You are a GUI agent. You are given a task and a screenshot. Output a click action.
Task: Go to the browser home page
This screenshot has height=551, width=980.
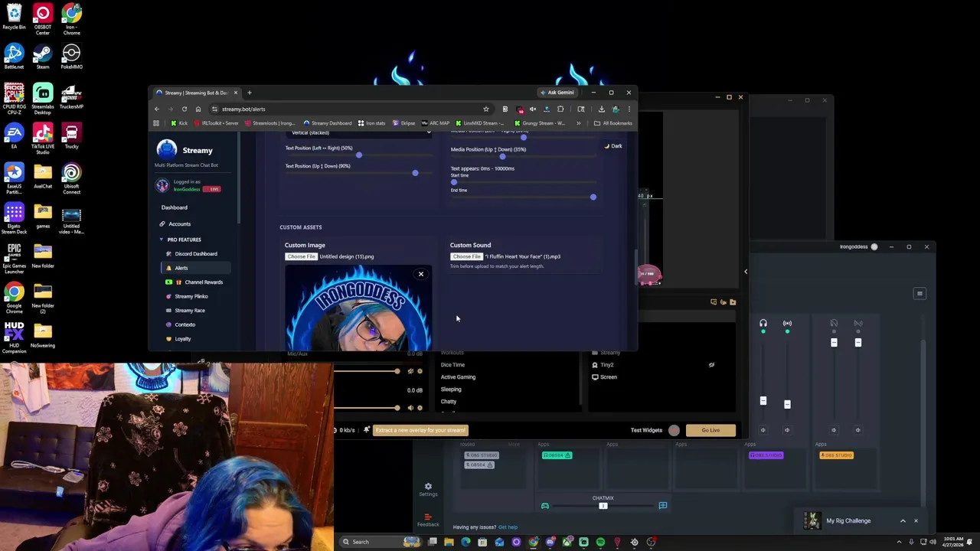point(198,109)
